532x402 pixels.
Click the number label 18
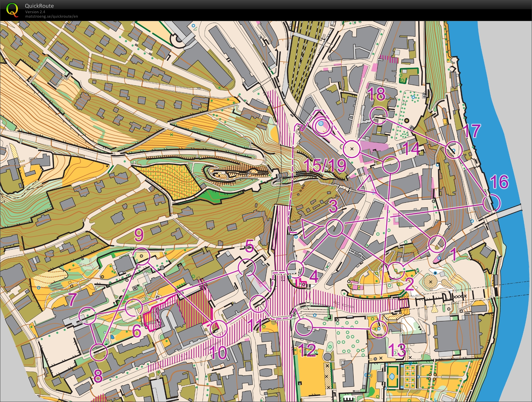click(x=376, y=94)
